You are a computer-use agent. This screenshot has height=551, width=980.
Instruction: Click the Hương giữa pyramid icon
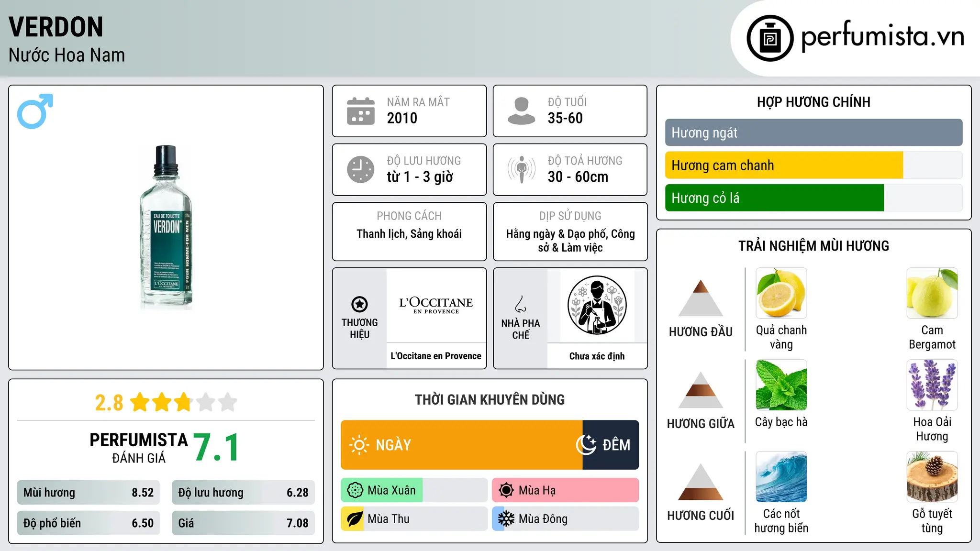pyautogui.click(x=701, y=390)
